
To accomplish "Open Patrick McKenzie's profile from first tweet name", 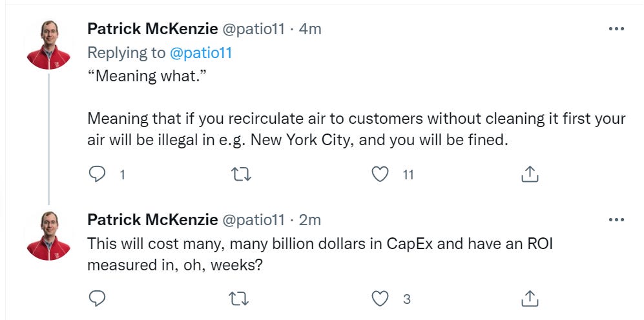I will pos(152,30).
